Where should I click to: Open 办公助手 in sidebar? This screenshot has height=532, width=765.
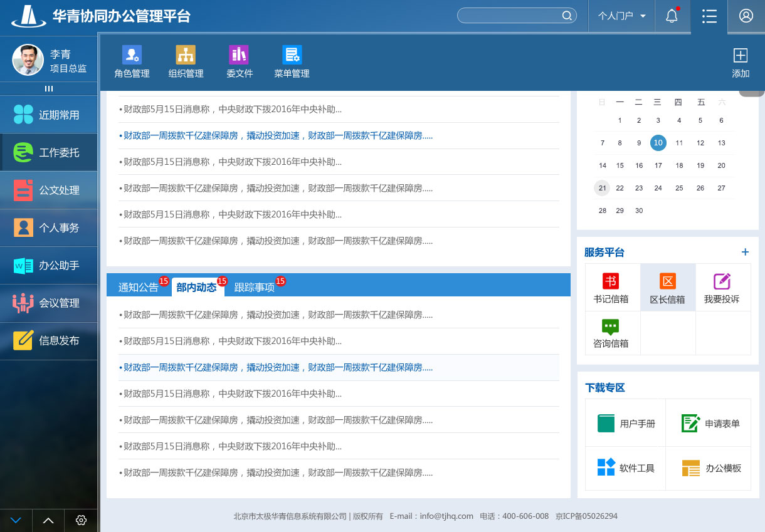[49, 265]
